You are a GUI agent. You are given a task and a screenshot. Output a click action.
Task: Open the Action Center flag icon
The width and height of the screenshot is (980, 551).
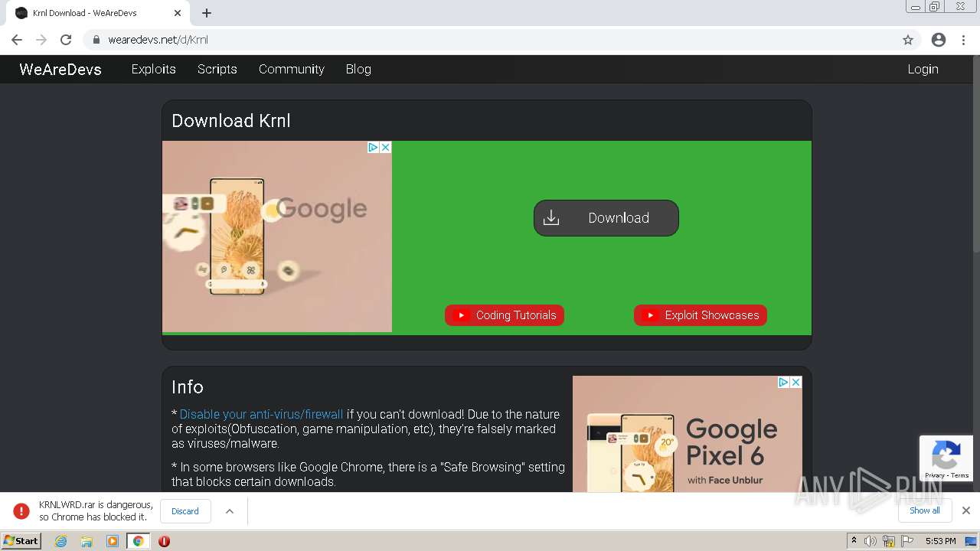[x=907, y=541]
